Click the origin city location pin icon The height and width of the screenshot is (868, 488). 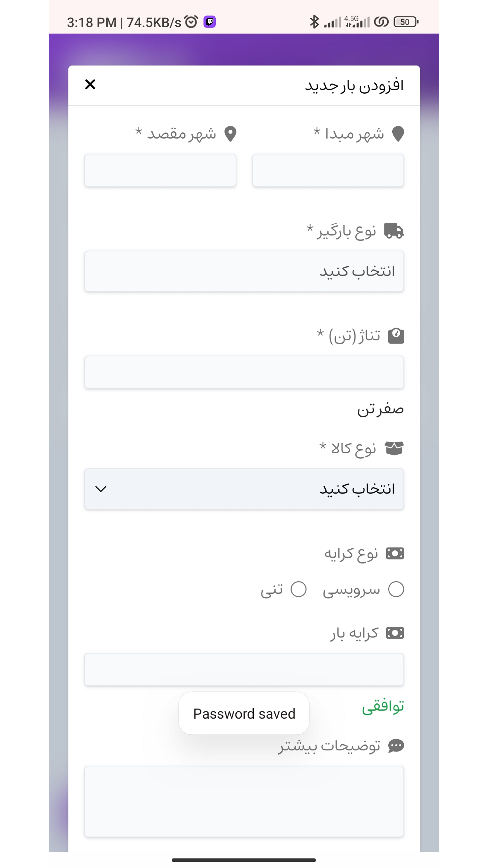(x=398, y=134)
